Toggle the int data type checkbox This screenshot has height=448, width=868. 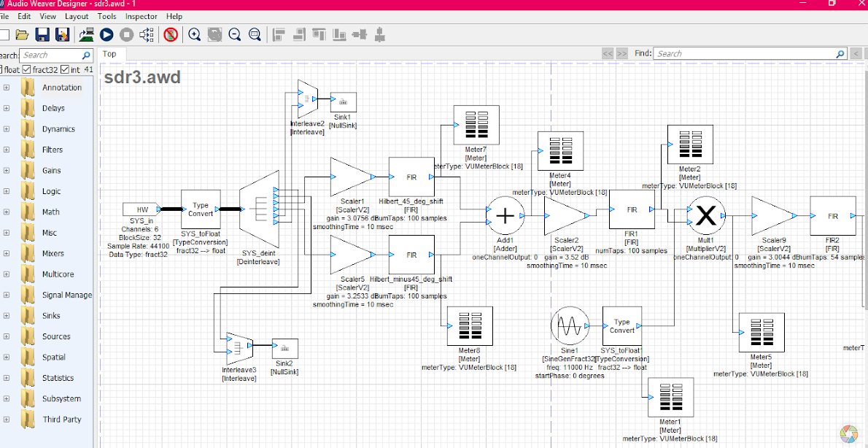click(x=65, y=69)
